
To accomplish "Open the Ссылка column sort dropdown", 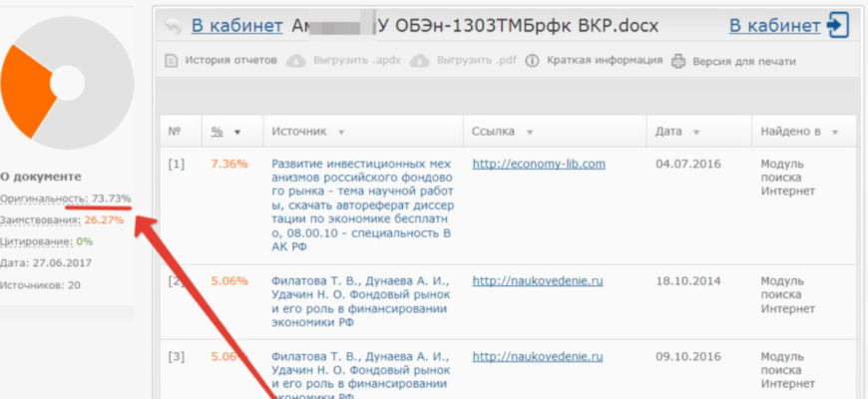I will [530, 132].
